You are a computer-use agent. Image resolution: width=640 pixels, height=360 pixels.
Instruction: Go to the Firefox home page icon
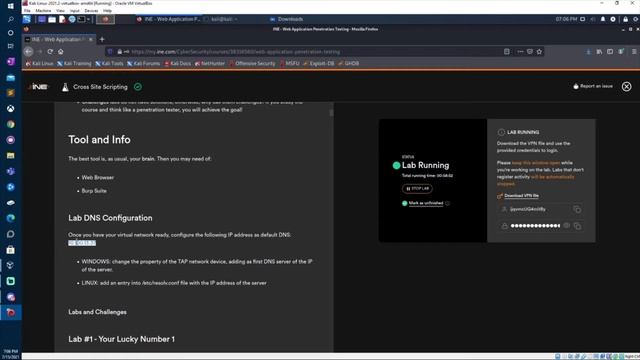pos(60,51)
